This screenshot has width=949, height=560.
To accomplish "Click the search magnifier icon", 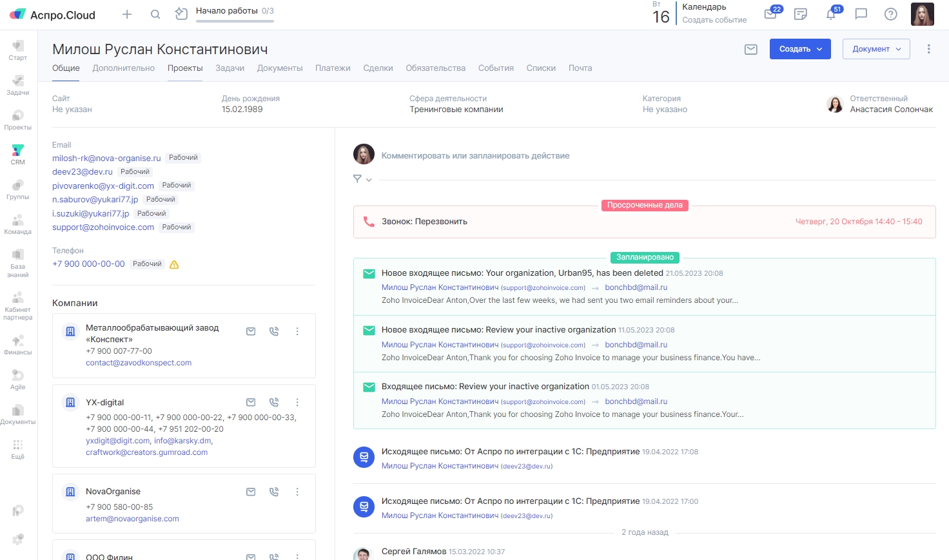I will [155, 14].
